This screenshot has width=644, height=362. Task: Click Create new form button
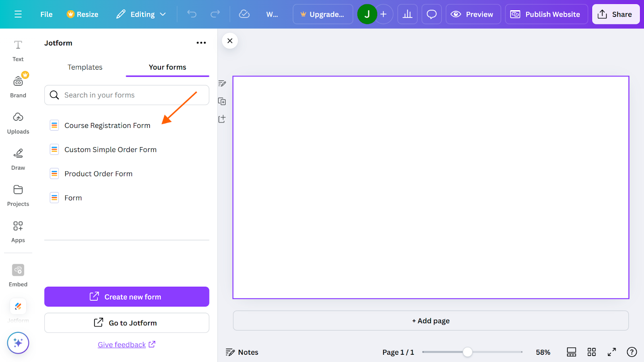(x=127, y=297)
